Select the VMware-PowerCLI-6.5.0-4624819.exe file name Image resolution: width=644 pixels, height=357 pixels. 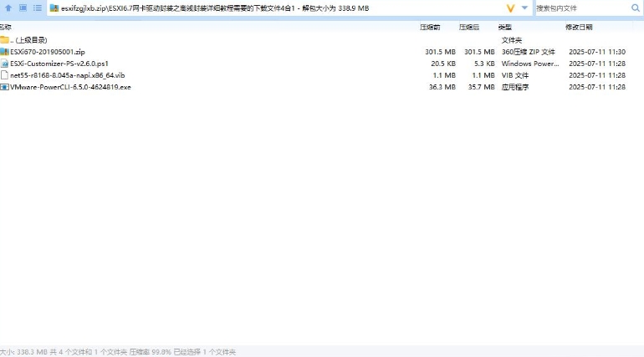coord(71,87)
